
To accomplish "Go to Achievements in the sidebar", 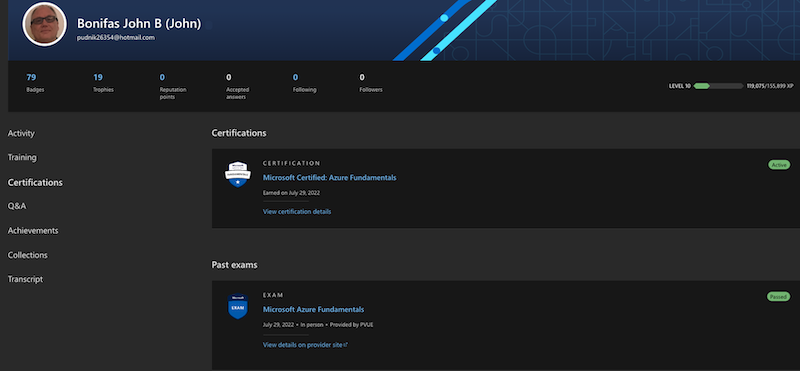I will click(33, 231).
